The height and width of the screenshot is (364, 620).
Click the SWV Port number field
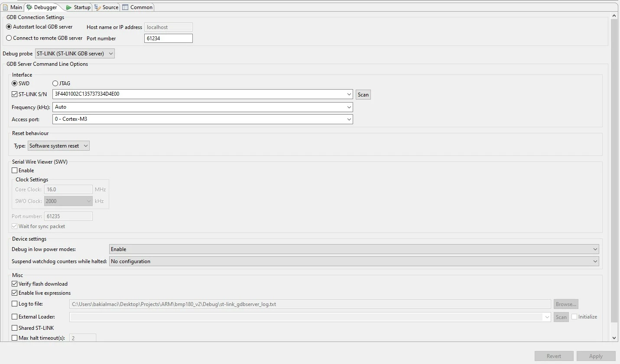pyautogui.click(x=68, y=216)
